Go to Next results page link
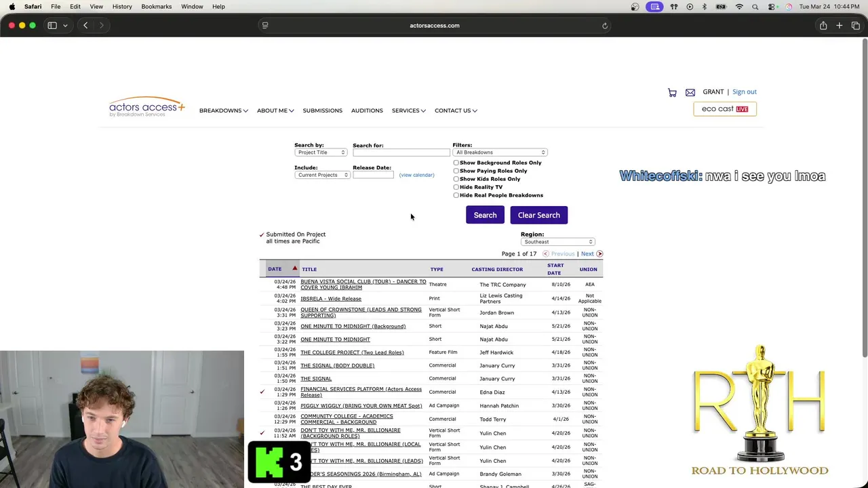The image size is (868, 488). point(587,254)
